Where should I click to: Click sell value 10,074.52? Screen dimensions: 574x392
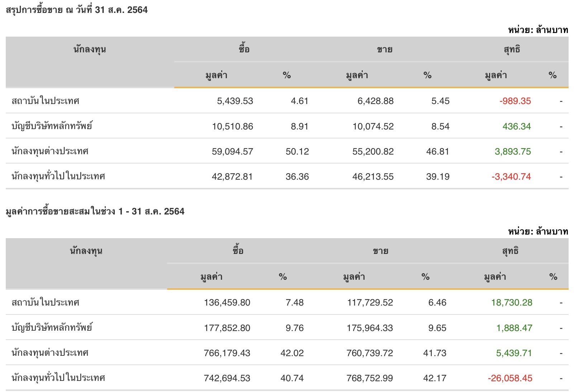pyautogui.click(x=373, y=127)
